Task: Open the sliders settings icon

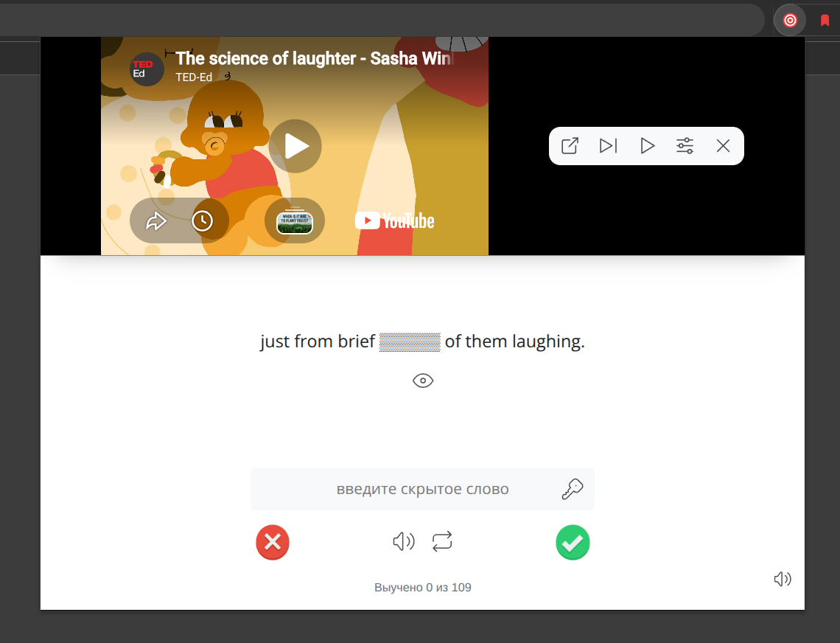Action: point(685,146)
